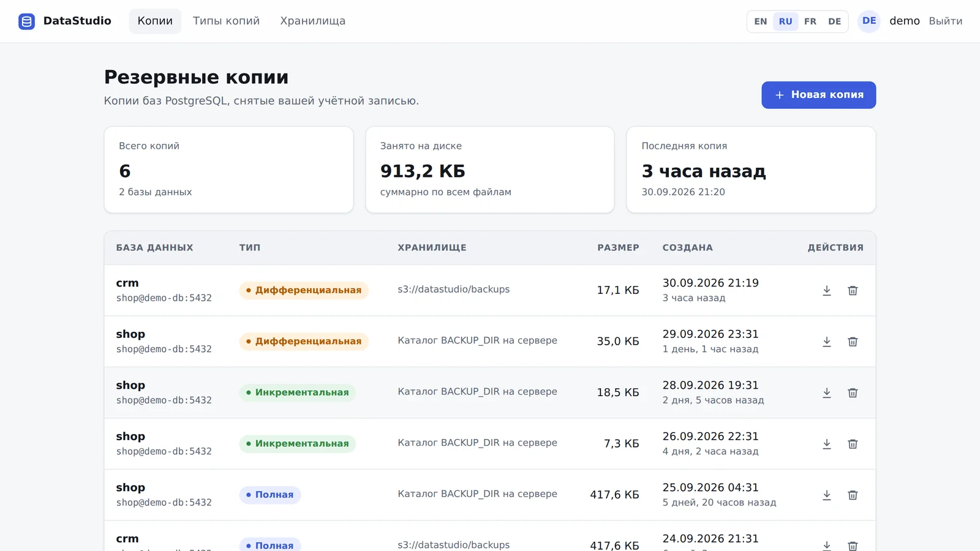Download the shop backup from 29.09.2026 23:31
Screen dimensions: 980x551
coord(827,342)
